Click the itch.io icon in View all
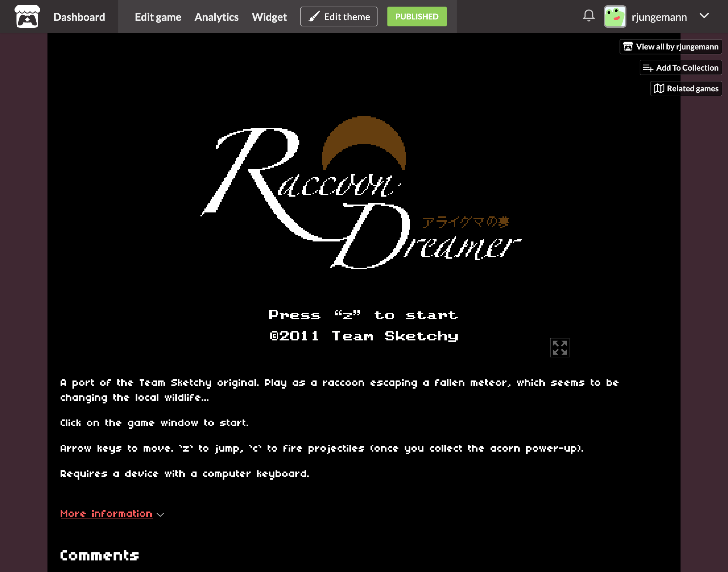The image size is (728, 572). 628,47
